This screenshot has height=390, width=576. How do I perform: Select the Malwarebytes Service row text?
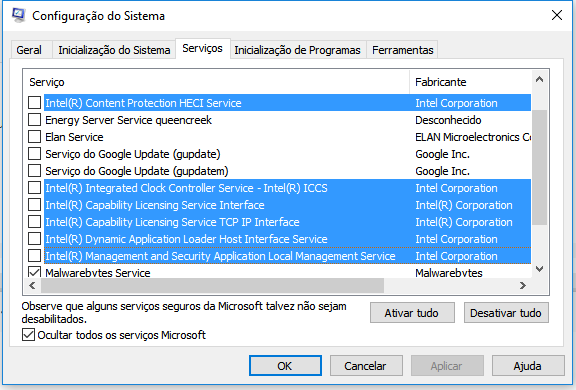pos(98,273)
